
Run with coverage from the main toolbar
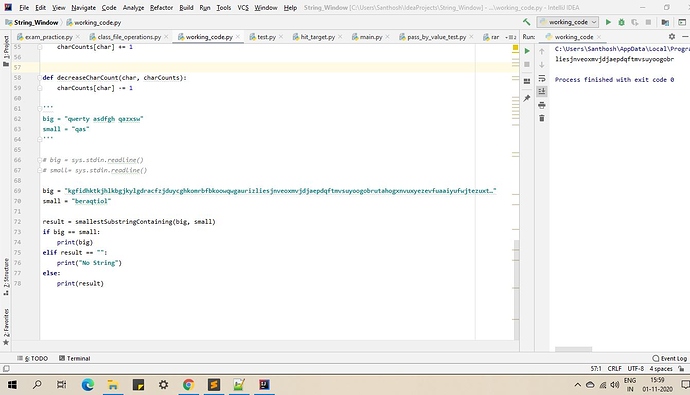tap(635, 22)
